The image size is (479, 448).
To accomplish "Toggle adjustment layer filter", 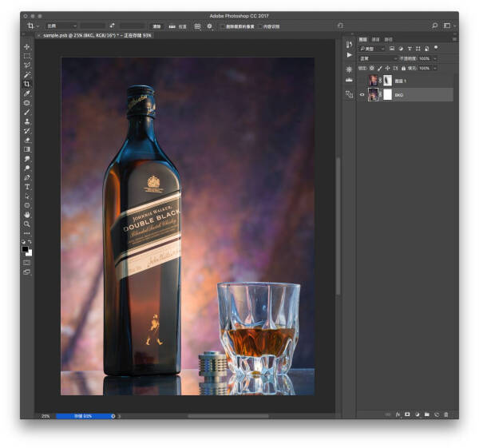I will 401,49.
